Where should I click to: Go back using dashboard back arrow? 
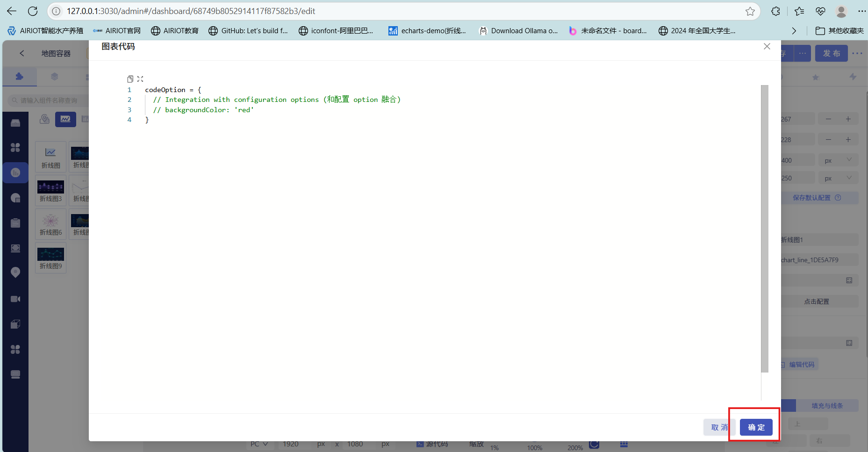coord(22,53)
